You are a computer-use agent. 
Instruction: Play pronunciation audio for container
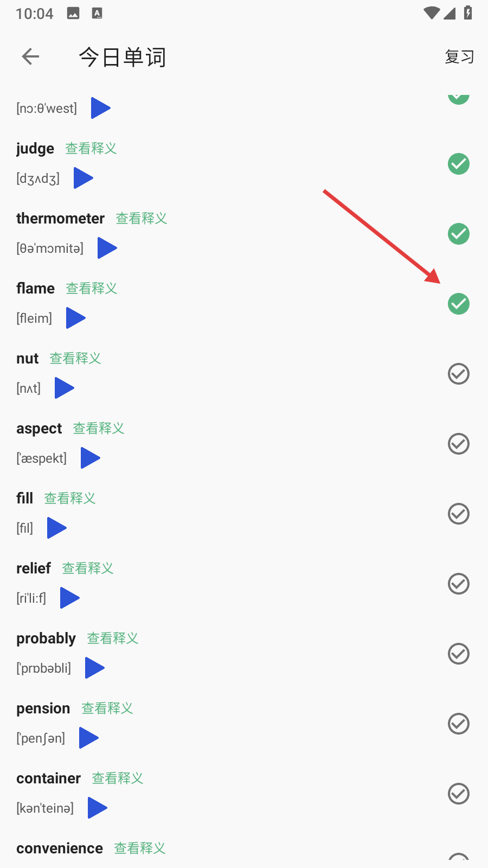pos(98,808)
